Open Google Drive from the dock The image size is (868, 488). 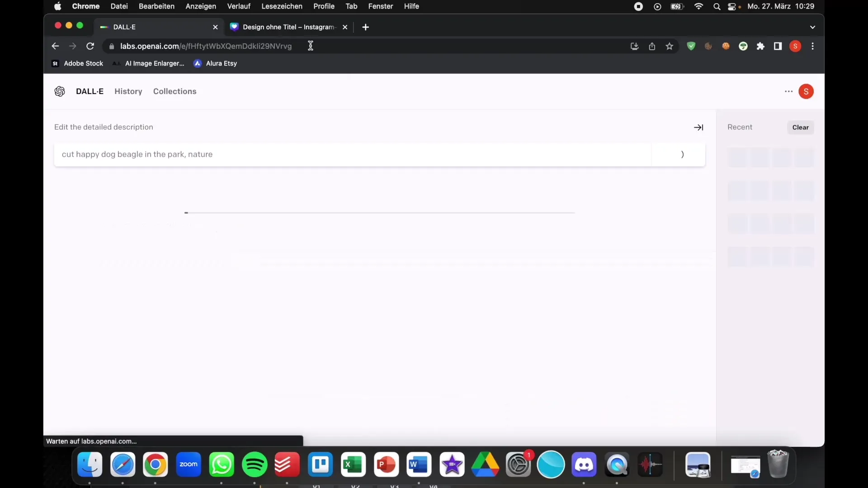[x=485, y=465]
